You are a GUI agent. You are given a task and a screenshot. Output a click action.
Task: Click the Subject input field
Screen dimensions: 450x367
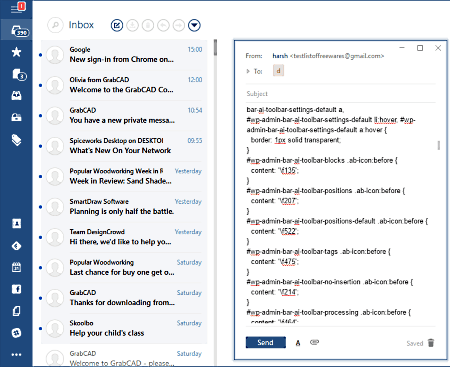point(341,94)
